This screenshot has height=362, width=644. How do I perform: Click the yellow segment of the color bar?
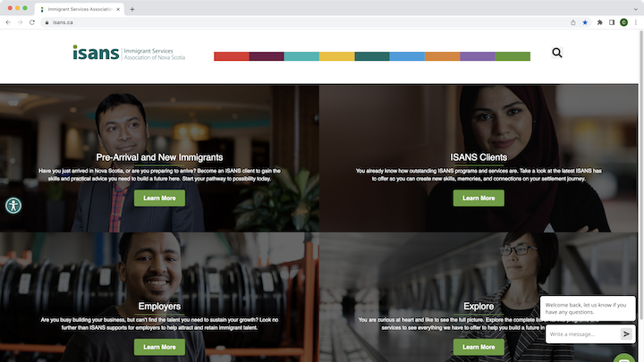click(337, 56)
